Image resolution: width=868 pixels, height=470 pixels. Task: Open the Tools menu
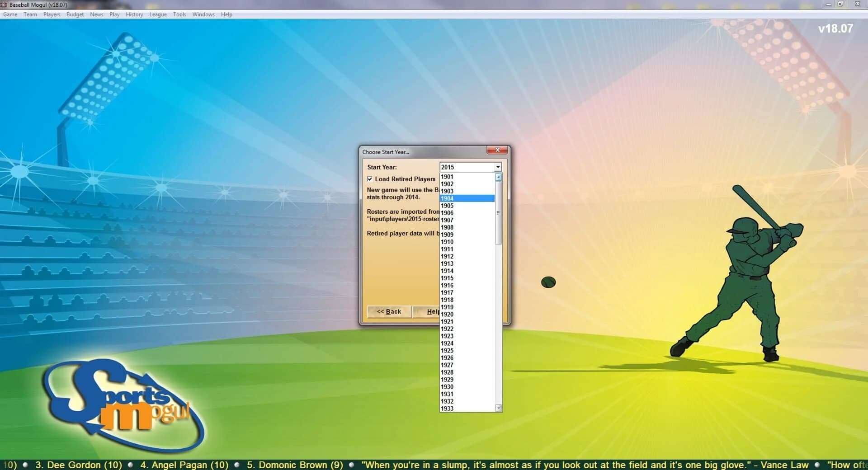[179, 14]
